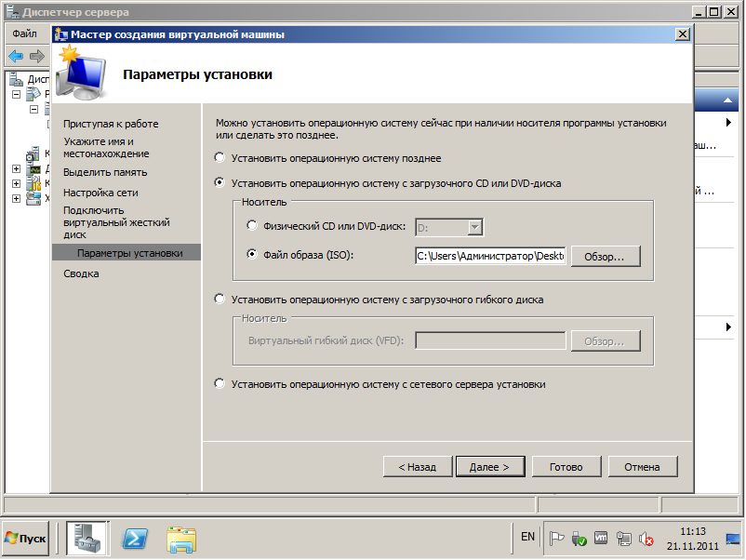
Task: Go to Укажите имя и местонахождение step
Action: pos(107,148)
